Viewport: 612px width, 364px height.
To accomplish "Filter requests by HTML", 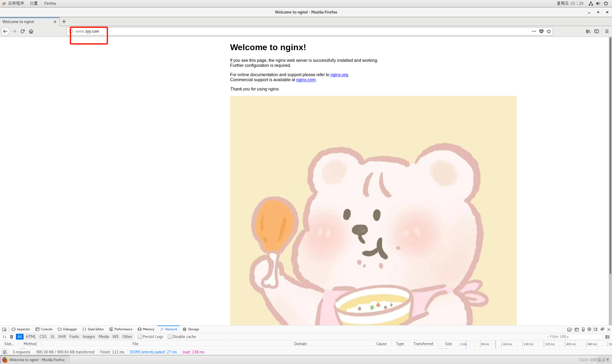I will click(31, 337).
